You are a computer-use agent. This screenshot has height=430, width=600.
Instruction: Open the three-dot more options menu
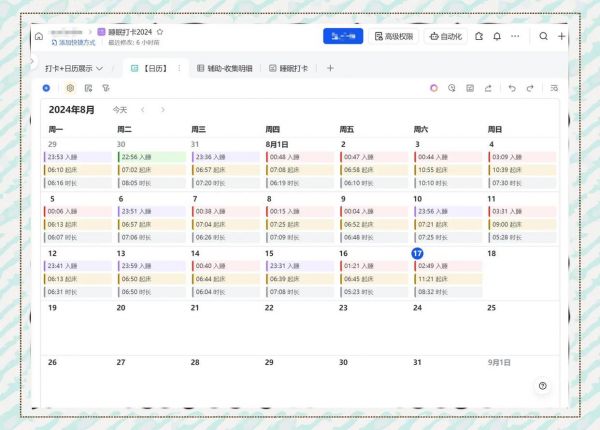click(515, 36)
